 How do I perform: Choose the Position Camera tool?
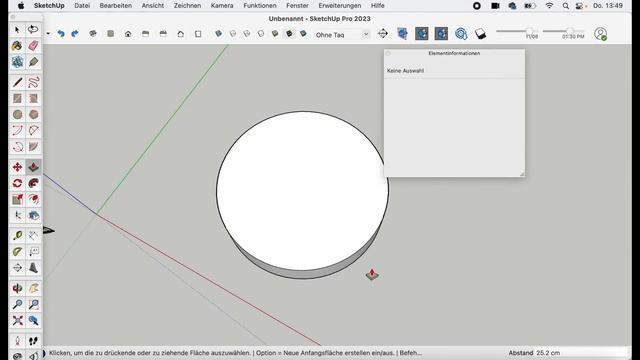[17, 340]
